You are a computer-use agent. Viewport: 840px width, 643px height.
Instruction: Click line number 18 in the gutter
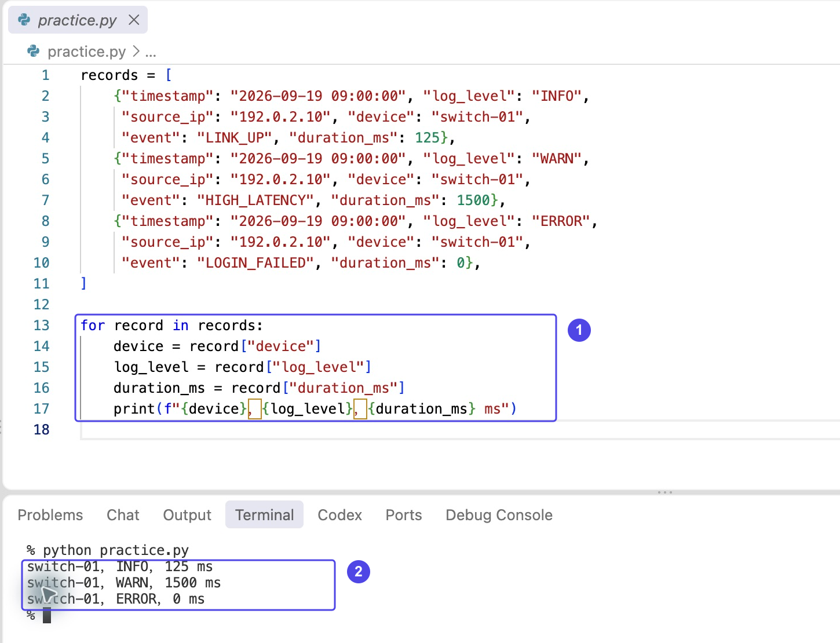(x=41, y=430)
